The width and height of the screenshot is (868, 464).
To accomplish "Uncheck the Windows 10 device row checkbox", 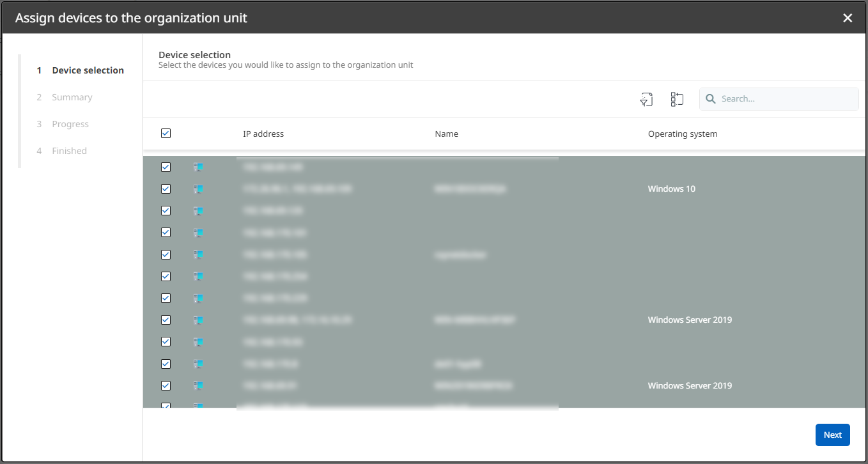I will (x=166, y=189).
